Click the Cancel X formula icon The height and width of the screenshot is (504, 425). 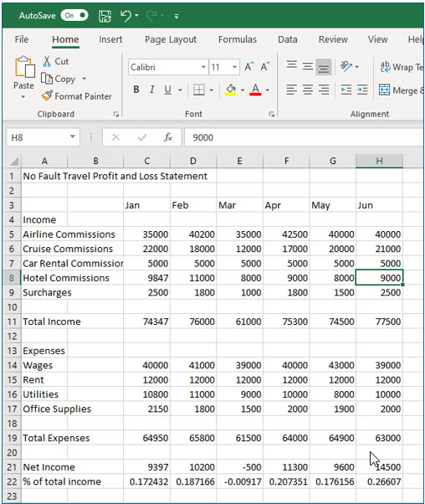115,137
